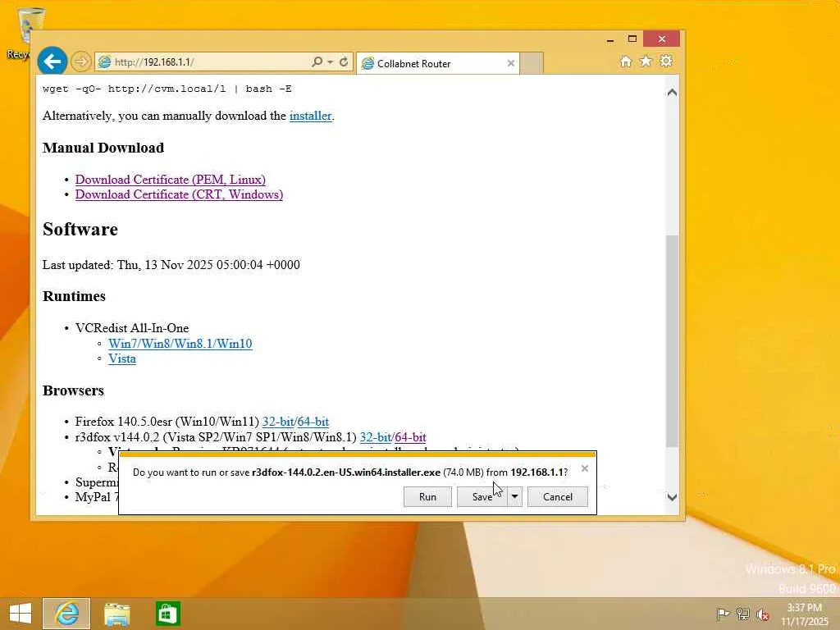
Task: Click the 'Manual Download' heading text
Action: tap(103, 148)
